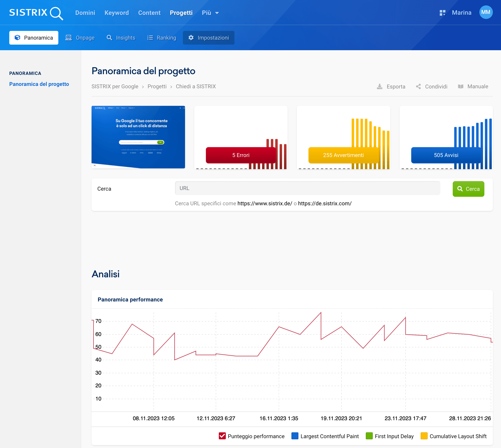The height and width of the screenshot is (448, 501).
Task: Click the Marina user name
Action: [462, 13]
